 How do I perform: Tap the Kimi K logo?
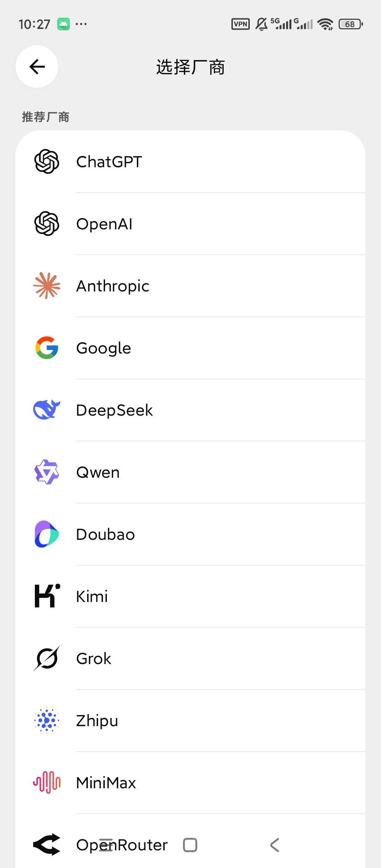[47, 596]
